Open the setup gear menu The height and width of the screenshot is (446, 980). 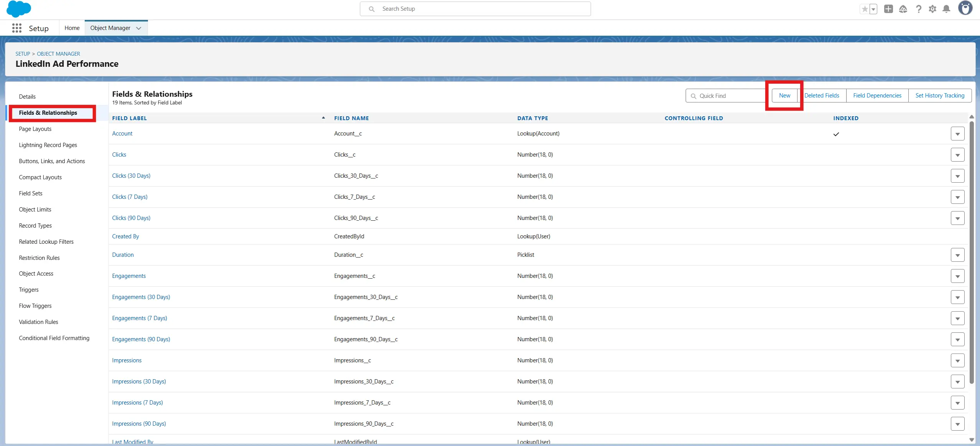click(x=932, y=9)
